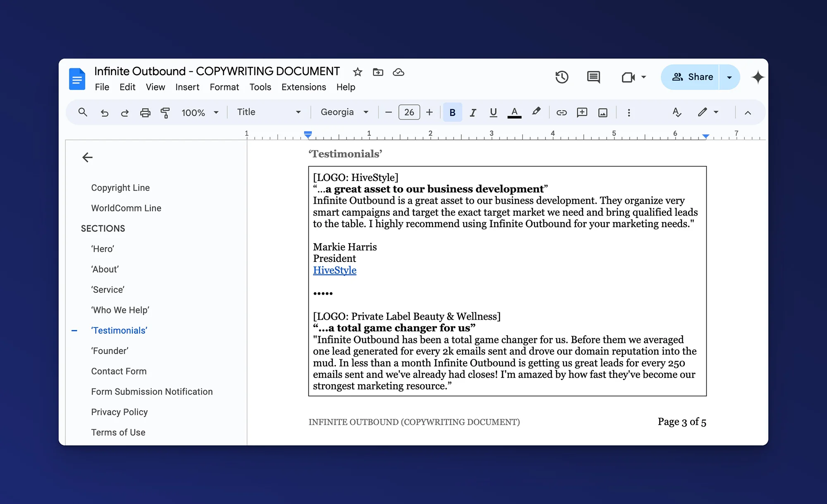This screenshot has height=504, width=827.
Task: Search the menus magnifier icon
Action: click(83, 112)
